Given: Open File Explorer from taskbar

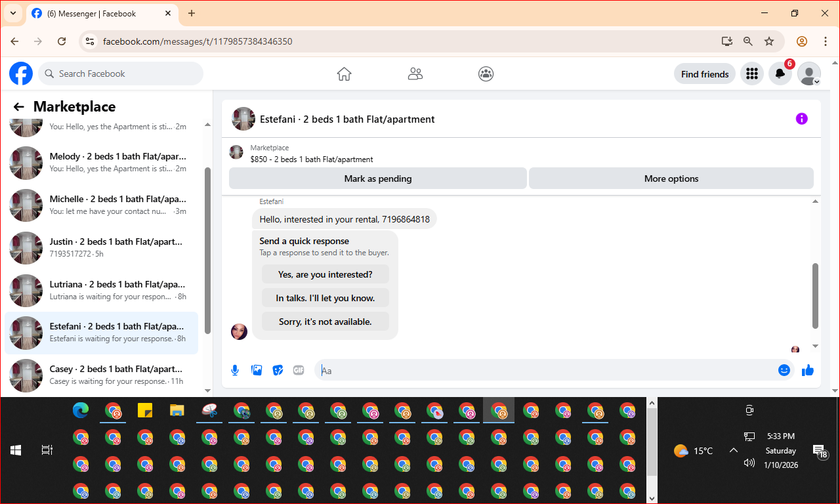Looking at the screenshot, I should [x=177, y=411].
